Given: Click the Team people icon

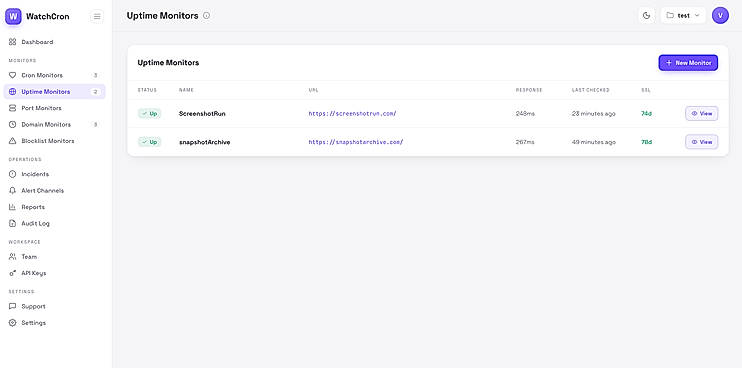Looking at the screenshot, I should point(13,257).
